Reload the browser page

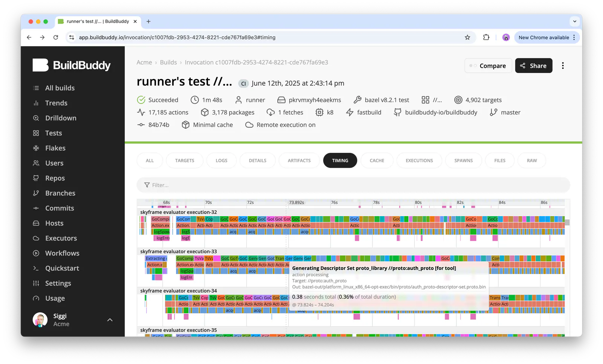(x=56, y=37)
